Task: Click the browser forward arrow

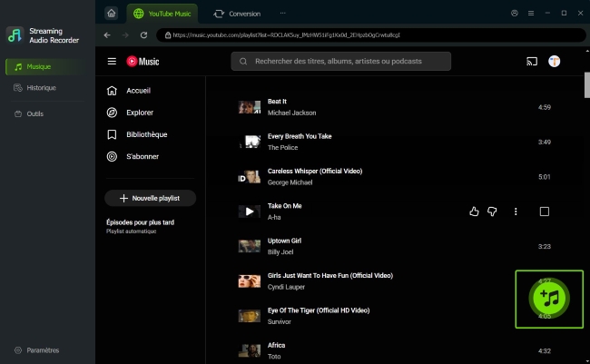Action: point(125,35)
